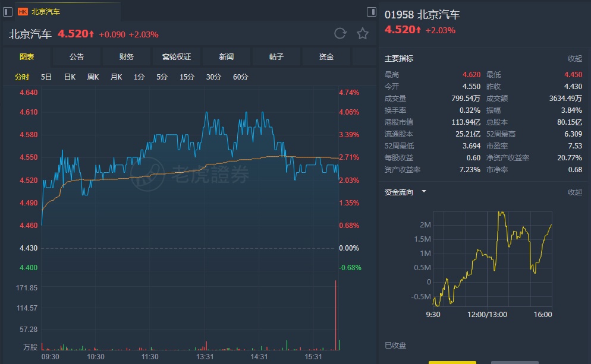Viewport: 591px width, 364px height.
Task: Switch to the 公告 tab
Action: (x=77, y=57)
